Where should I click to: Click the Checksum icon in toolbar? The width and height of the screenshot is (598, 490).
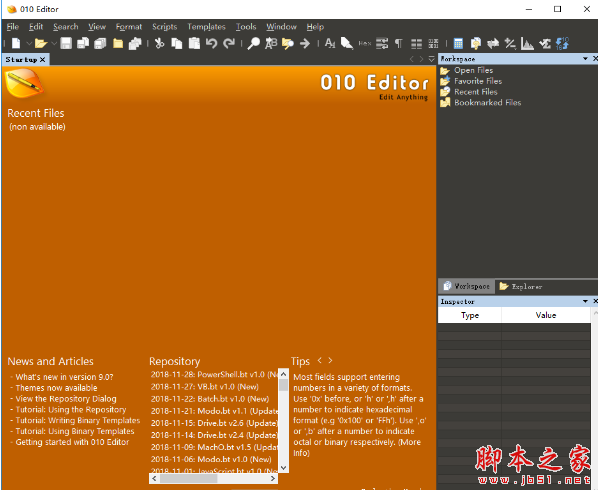click(545, 43)
